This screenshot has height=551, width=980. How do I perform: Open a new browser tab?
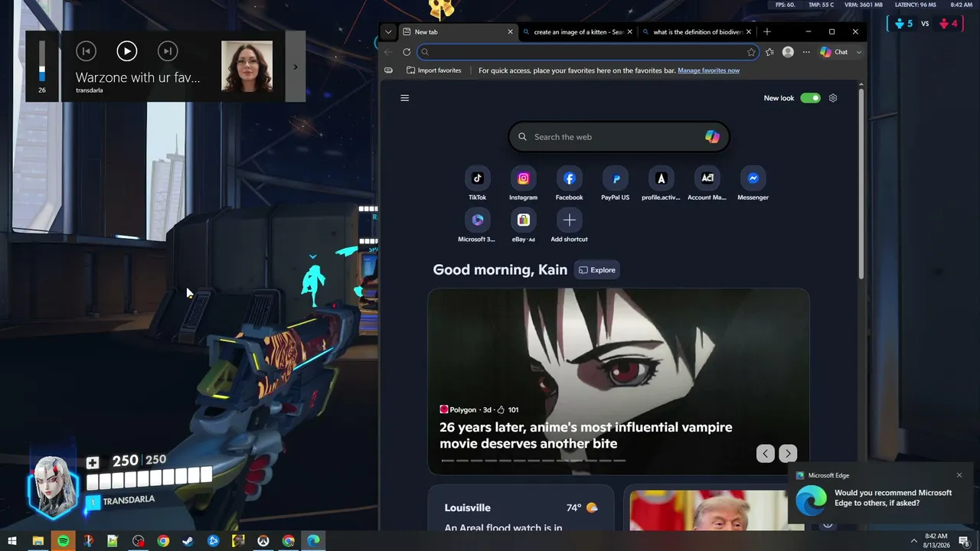[767, 32]
